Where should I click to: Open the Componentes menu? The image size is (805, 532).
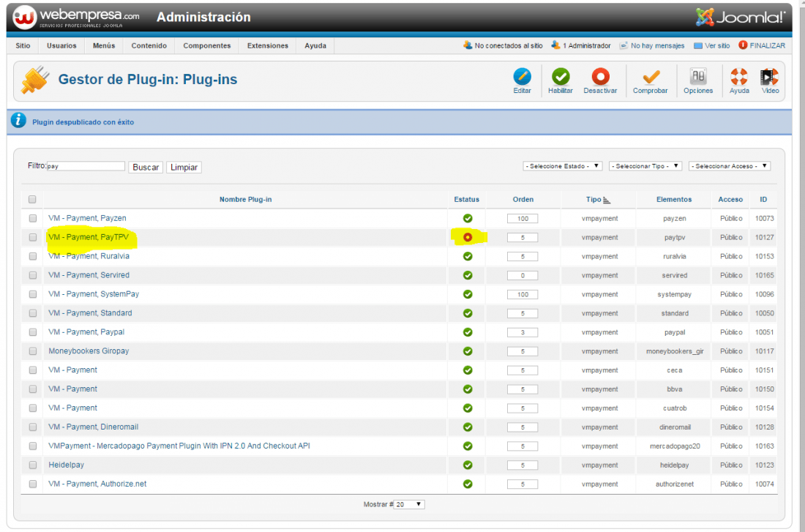click(x=207, y=45)
